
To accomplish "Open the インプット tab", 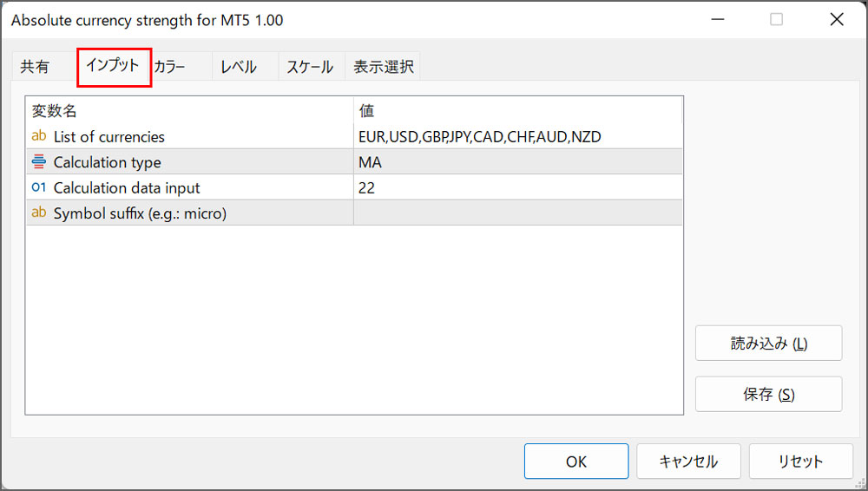I will 113,66.
